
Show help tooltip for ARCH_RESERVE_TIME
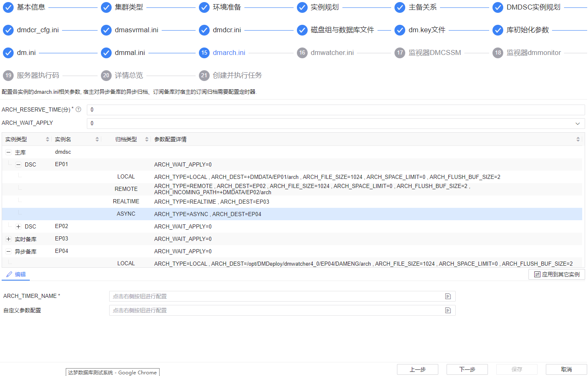pyautogui.click(x=79, y=109)
